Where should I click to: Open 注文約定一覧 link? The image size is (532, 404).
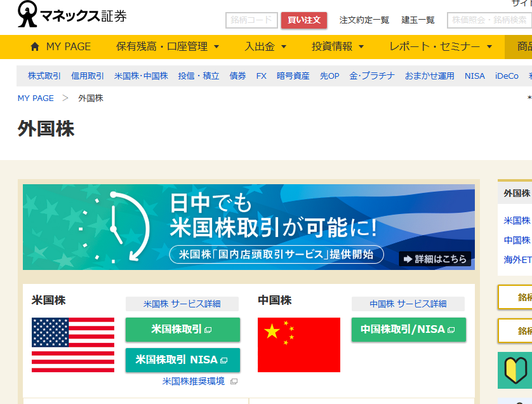tap(364, 20)
